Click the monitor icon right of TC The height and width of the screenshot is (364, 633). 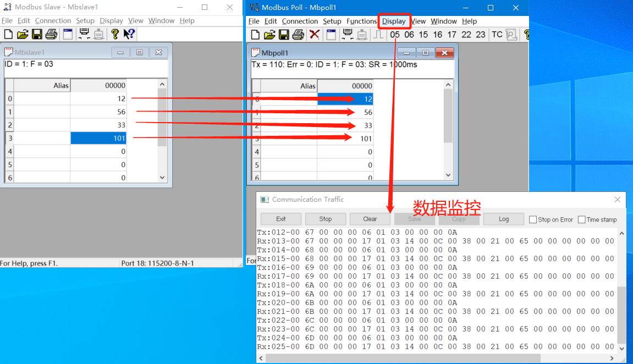point(511,35)
